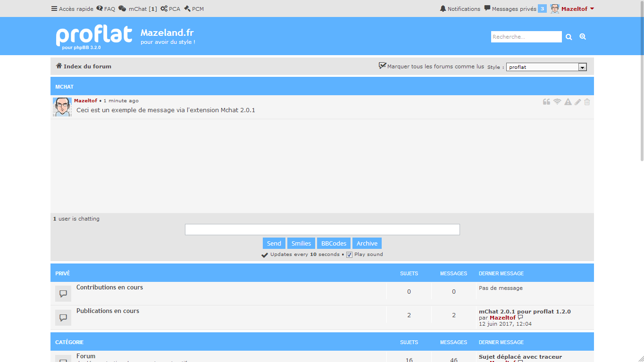Click the Mazeland.fr site title
The width and height of the screenshot is (644, 362).
[167, 33]
